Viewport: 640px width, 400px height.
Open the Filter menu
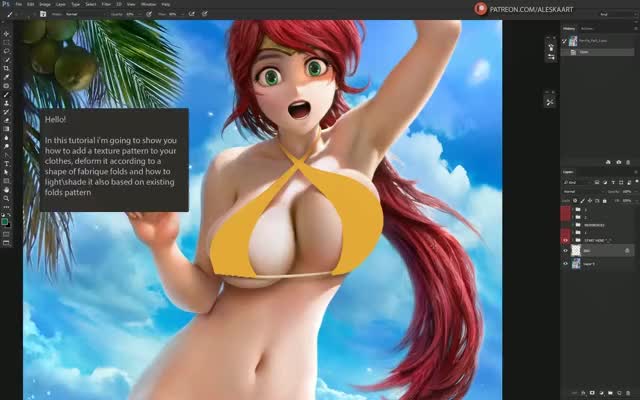106,4
